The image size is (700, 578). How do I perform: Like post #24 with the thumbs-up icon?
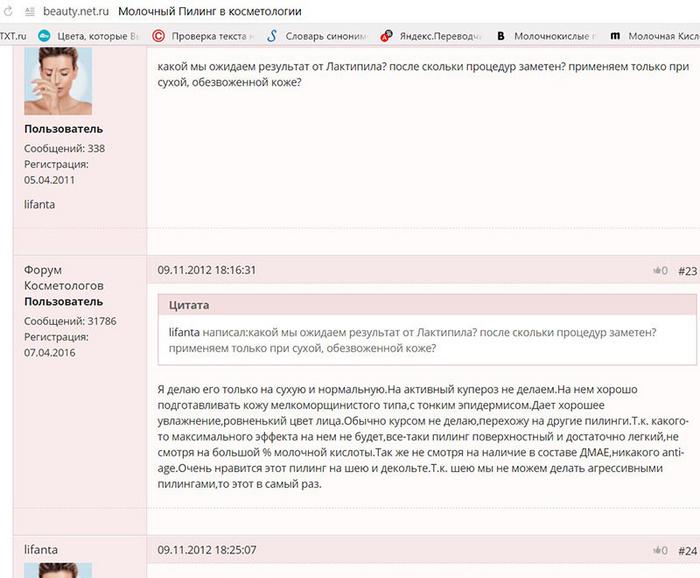click(658, 551)
